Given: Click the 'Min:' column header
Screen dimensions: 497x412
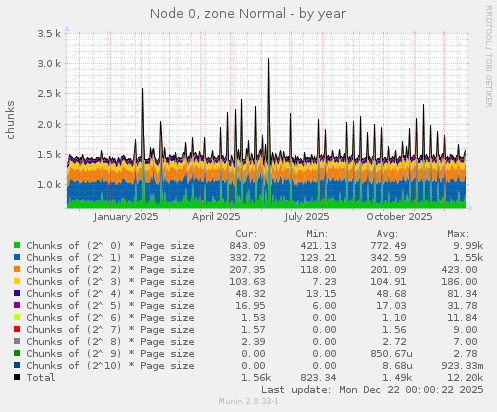Looking at the screenshot, I should pyautogui.click(x=317, y=234).
